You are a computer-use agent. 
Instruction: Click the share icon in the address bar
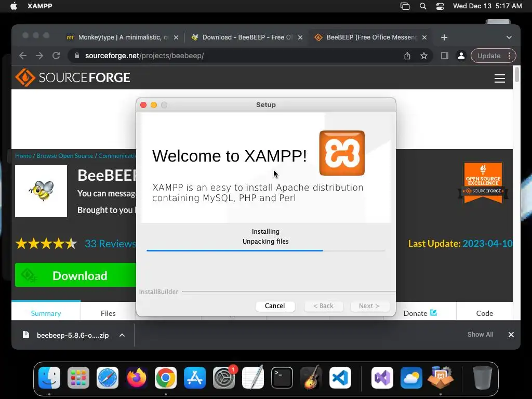407,56
